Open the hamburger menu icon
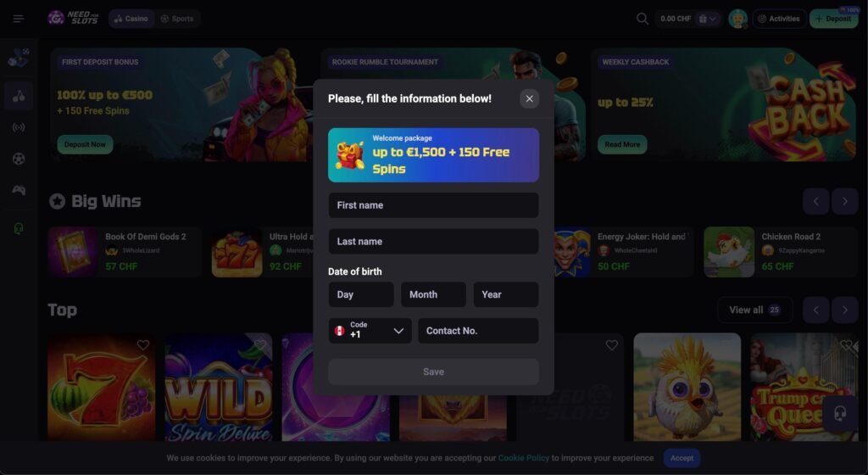 coord(19,19)
